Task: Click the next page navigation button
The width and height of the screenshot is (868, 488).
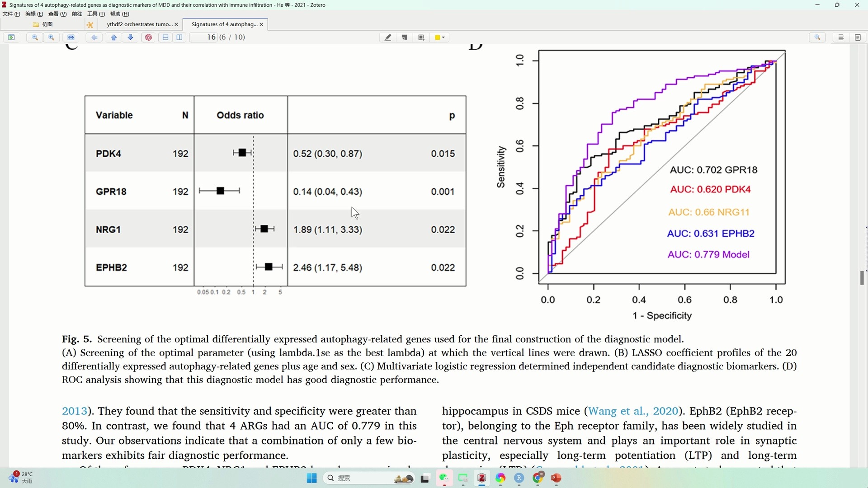Action: pos(130,37)
